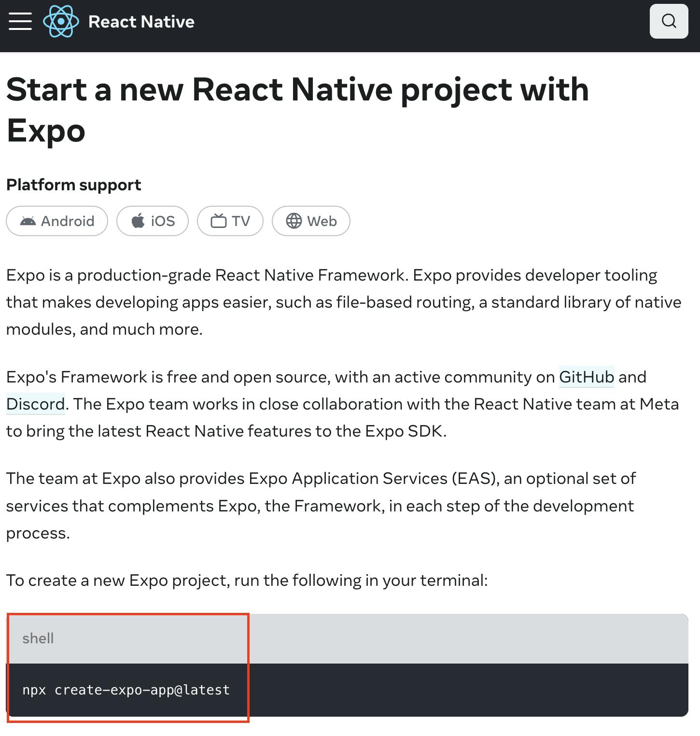Click the "To create a new Expo project" line
The image size is (700, 736).
pyautogui.click(x=247, y=580)
